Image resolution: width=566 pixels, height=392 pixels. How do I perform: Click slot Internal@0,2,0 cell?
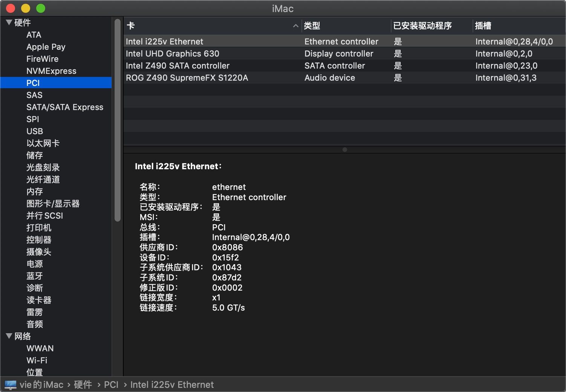504,54
